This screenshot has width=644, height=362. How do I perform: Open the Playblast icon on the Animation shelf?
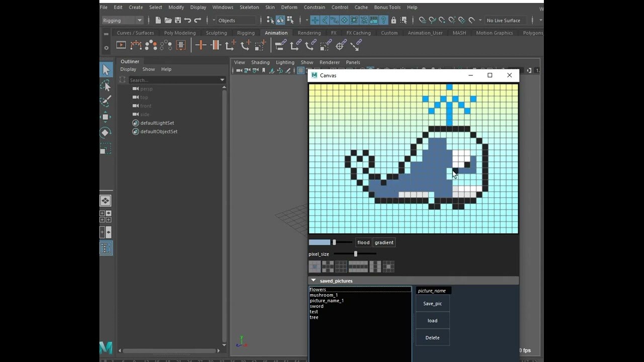[121, 45]
